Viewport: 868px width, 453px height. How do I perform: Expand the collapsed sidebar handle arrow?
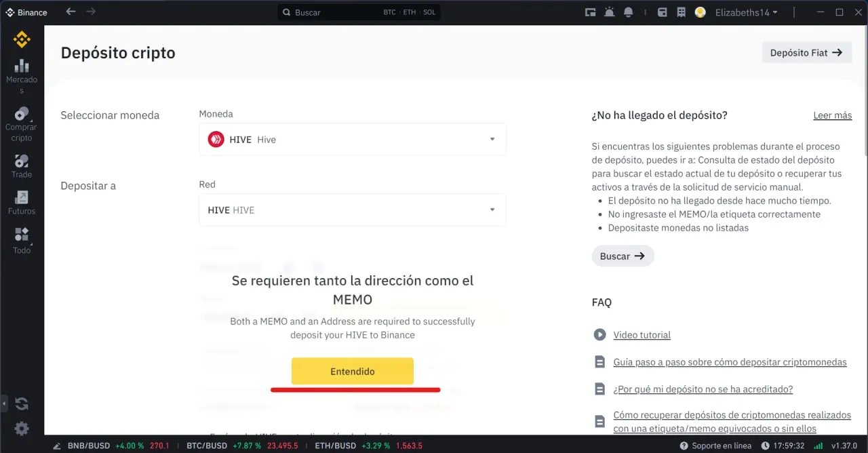click(3, 404)
